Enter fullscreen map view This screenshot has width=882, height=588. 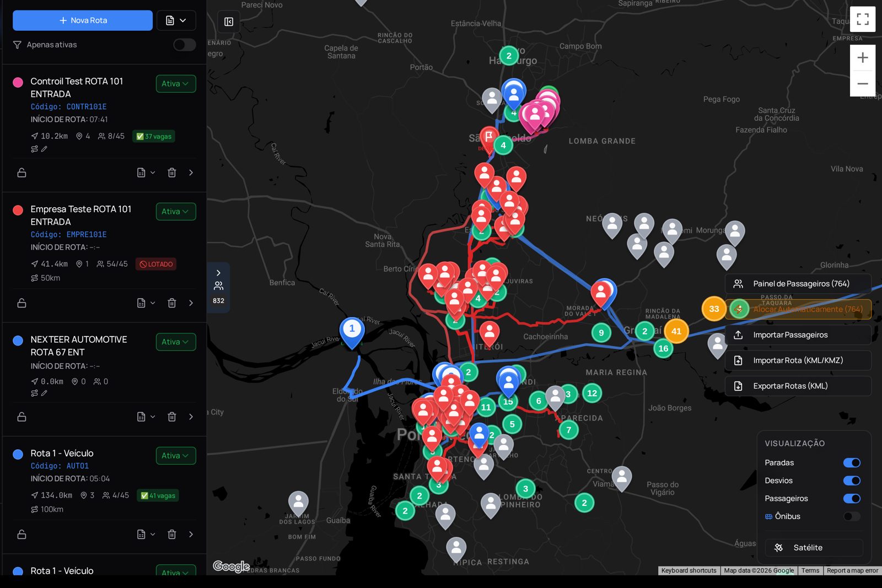[x=863, y=19]
